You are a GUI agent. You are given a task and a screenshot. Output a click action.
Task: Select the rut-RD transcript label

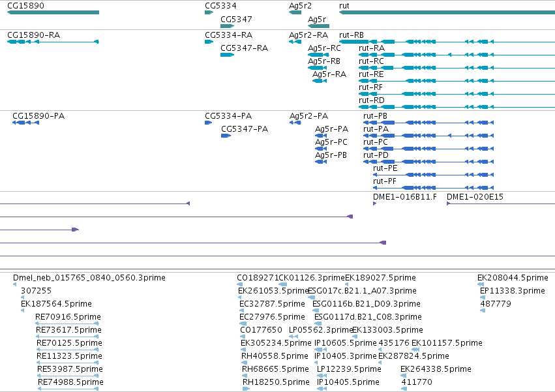click(372, 100)
